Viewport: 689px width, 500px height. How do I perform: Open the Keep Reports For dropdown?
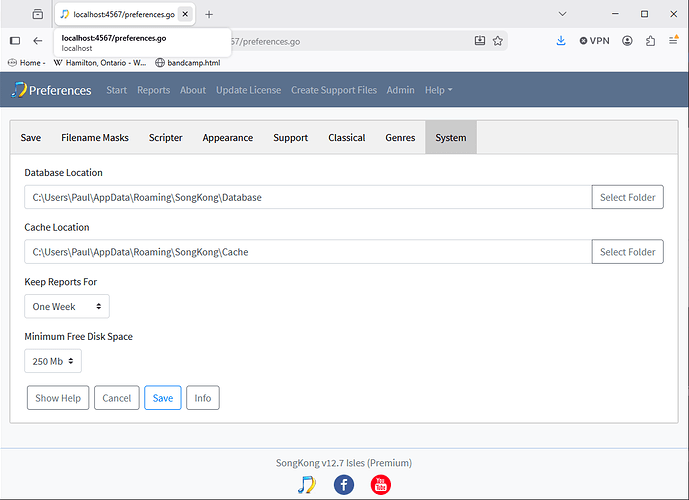67,306
